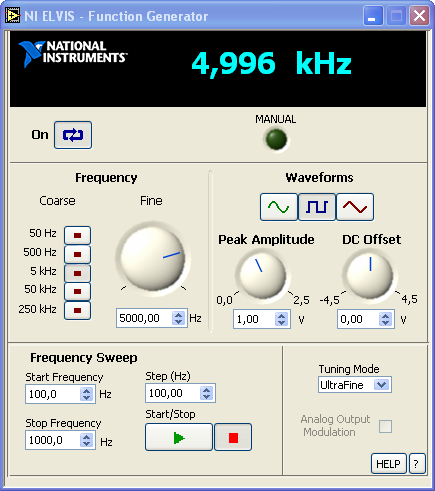Viewport: 435px width, 491px height.
Task: Decrease the peak amplitude stepper
Action: pos(282,323)
